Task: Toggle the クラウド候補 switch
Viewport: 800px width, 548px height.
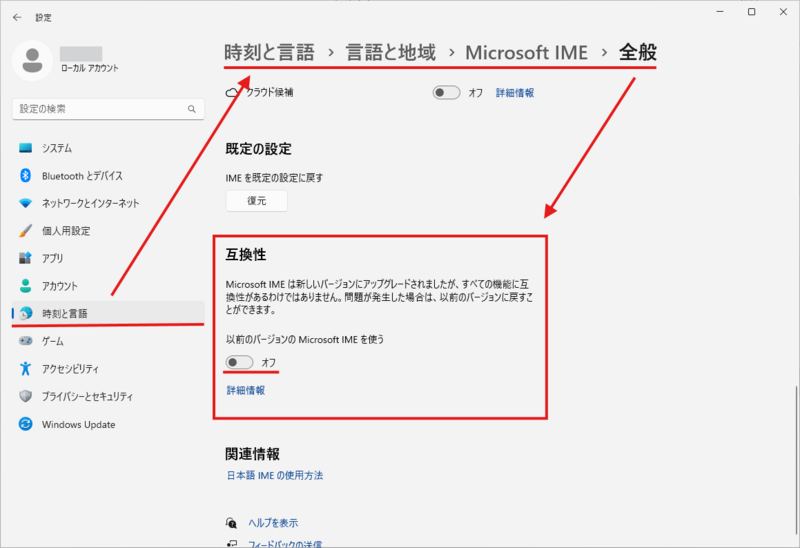Action: (x=446, y=93)
